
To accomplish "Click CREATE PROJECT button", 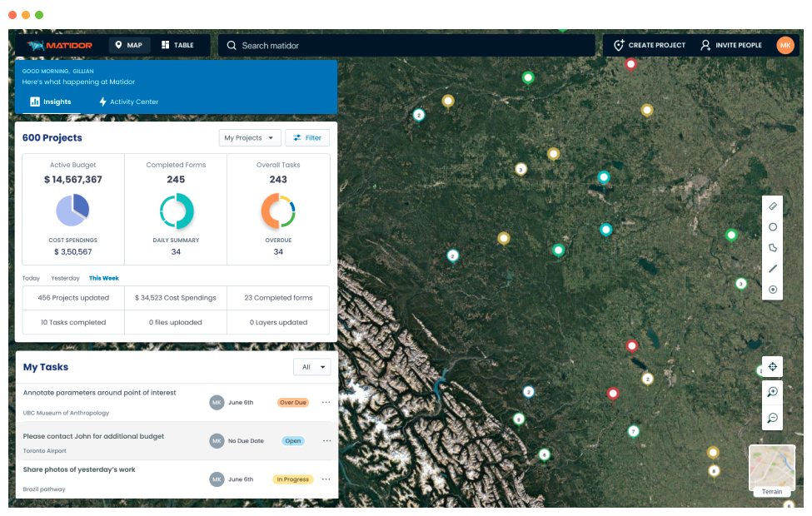I will [x=650, y=45].
